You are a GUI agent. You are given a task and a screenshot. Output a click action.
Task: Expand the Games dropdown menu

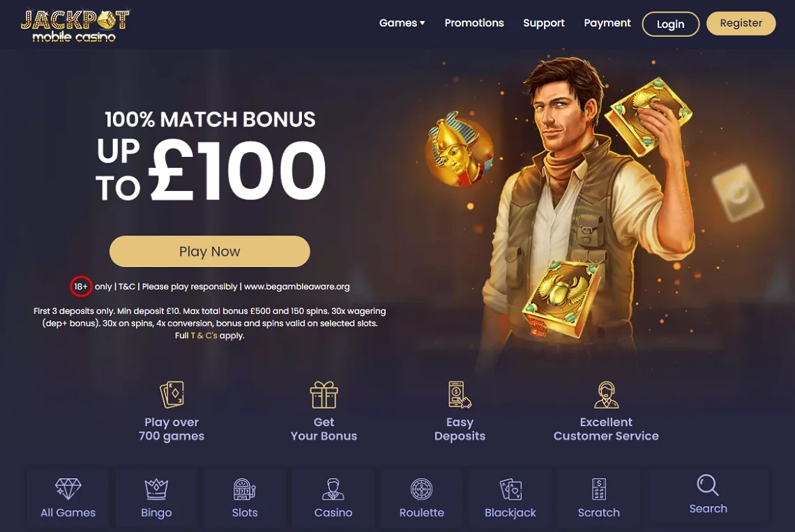(402, 23)
